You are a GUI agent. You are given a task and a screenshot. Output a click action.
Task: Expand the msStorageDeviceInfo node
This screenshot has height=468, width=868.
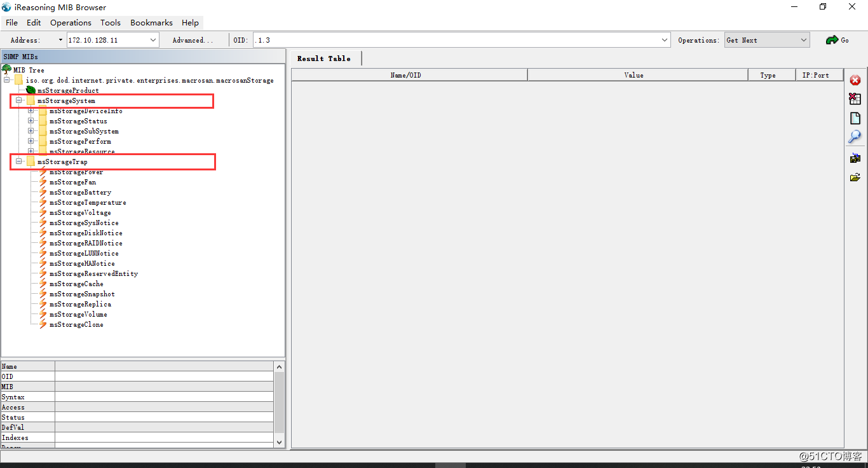31,111
